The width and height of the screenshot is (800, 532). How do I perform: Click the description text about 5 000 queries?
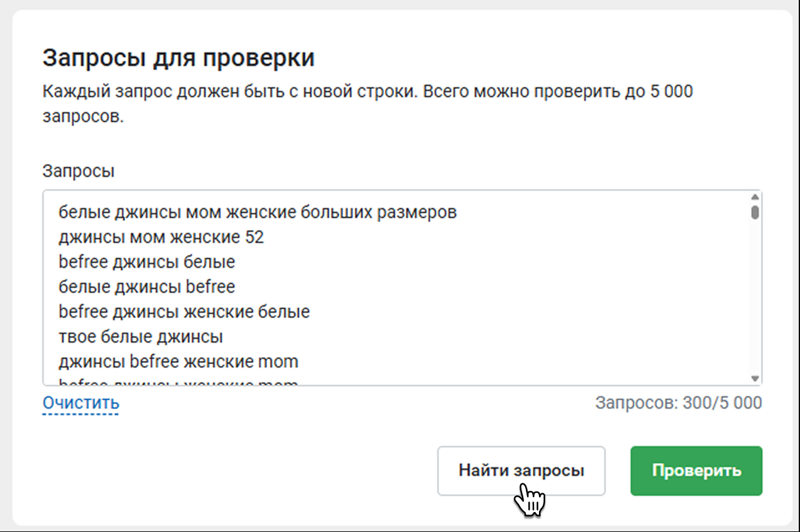367,92
